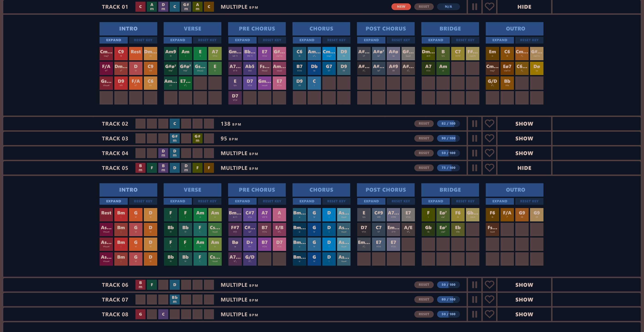Screen dimensions: 644x332
Task: Click the heart icon on Track 05
Action: (x=489, y=168)
